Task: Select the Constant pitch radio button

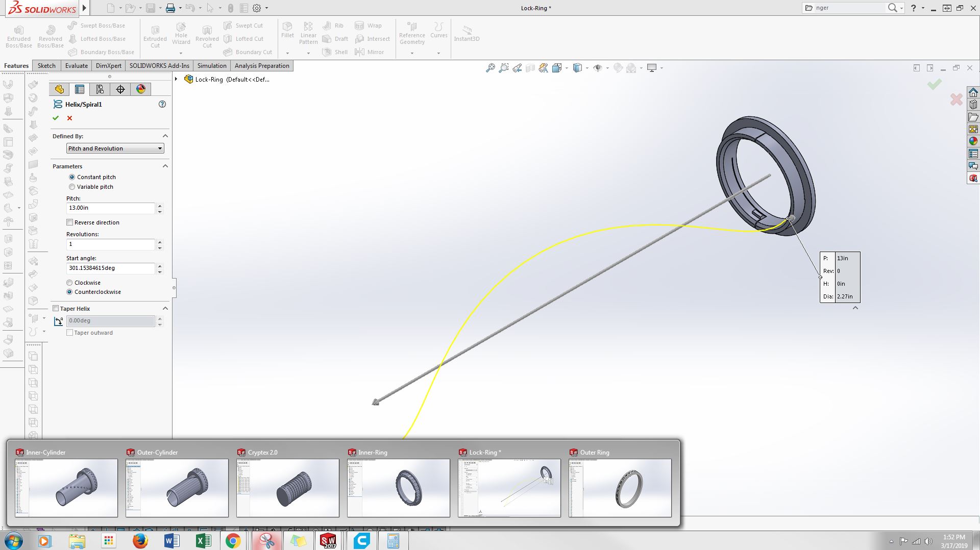Action: 72,177
